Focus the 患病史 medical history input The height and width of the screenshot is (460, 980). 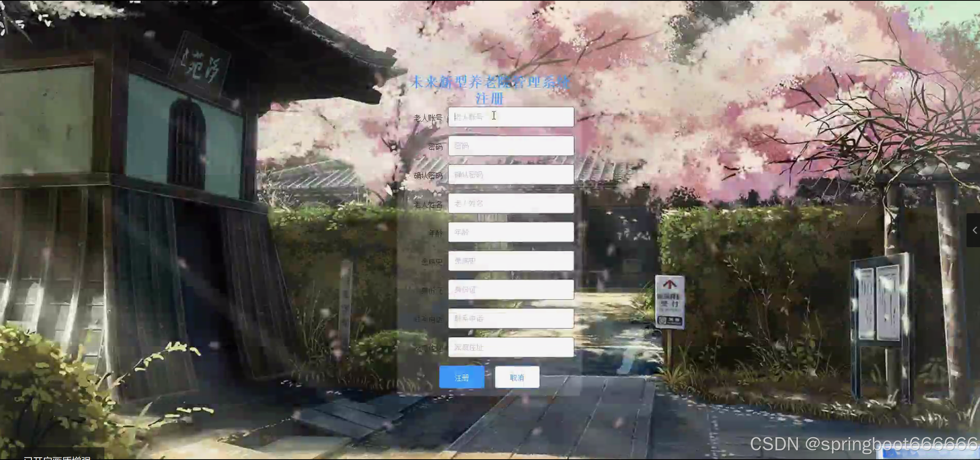(511, 261)
